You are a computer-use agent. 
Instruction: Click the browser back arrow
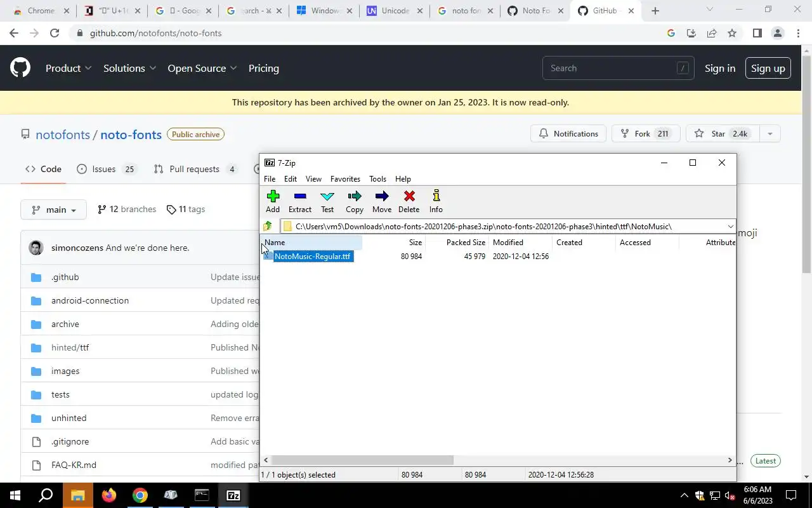(x=14, y=33)
